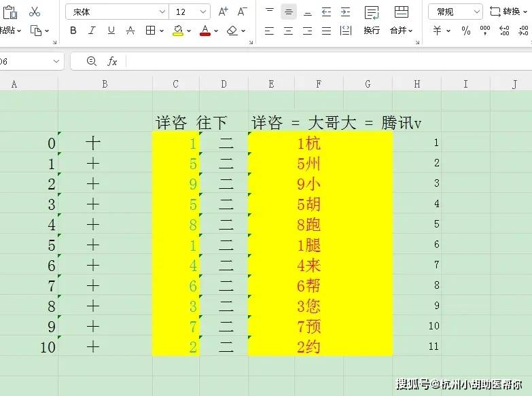Select column H header
Image resolution: width=532 pixels, height=396 pixels.
pos(417,84)
